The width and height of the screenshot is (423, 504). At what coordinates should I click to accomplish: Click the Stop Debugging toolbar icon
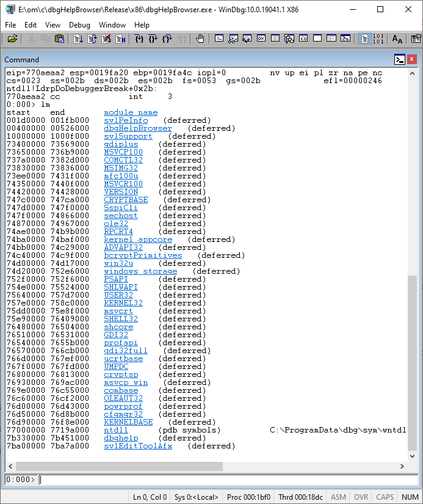click(x=106, y=39)
